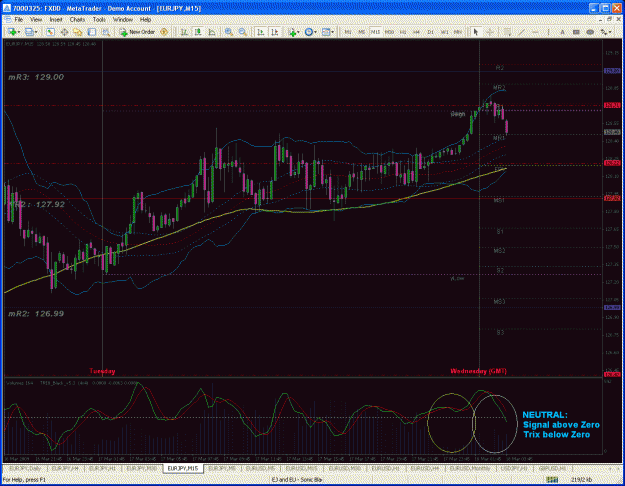The image size is (625, 486).
Task: Select the MN timeframe
Action: (458, 32)
